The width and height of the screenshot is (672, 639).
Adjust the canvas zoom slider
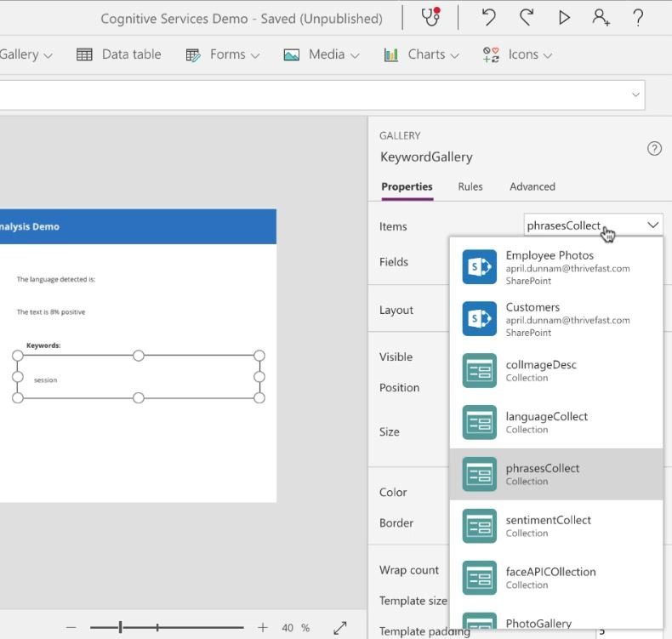pyautogui.click(x=167, y=628)
